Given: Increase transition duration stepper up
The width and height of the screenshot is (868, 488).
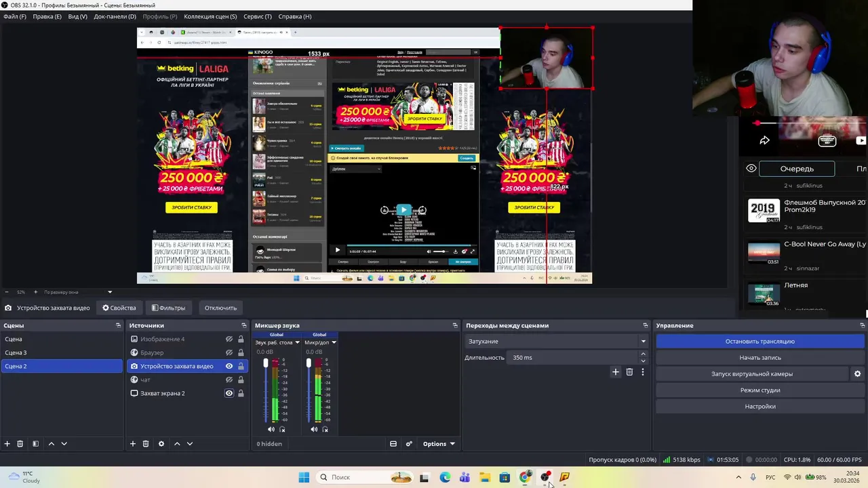Looking at the screenshot, I should [643, 354].
